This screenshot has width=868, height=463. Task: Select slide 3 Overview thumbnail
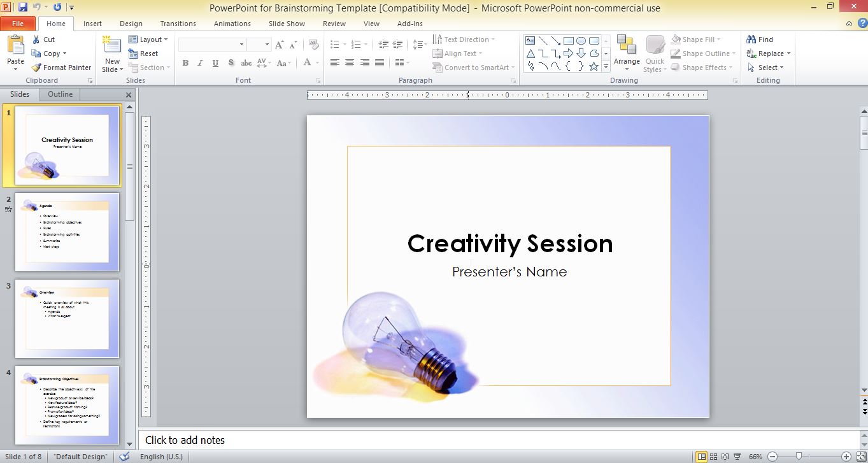(67, 318)
